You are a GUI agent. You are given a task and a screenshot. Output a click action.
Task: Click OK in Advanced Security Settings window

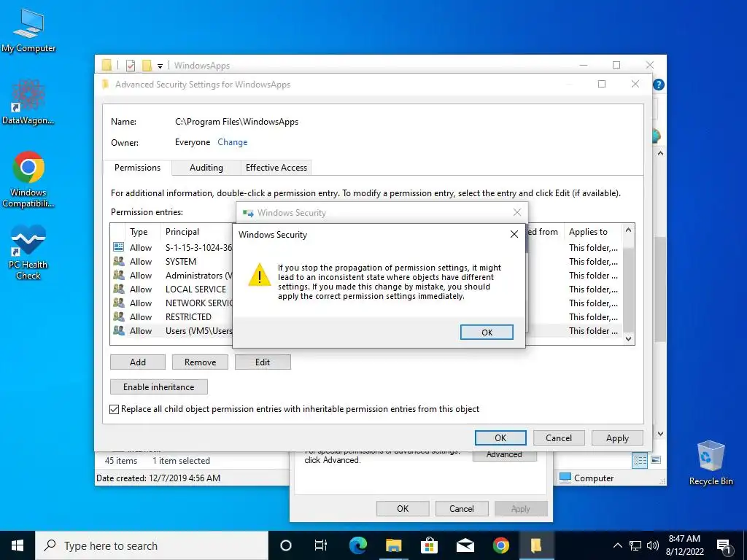[500, 437]
